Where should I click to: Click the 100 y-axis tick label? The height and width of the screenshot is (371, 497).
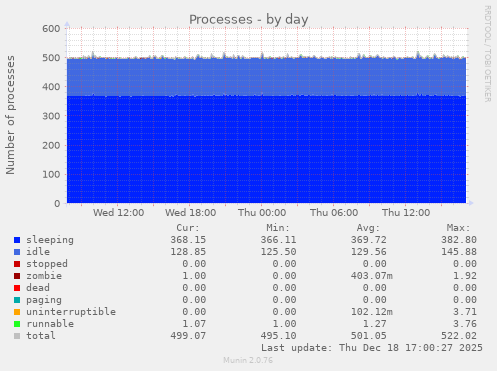[51, 174]
